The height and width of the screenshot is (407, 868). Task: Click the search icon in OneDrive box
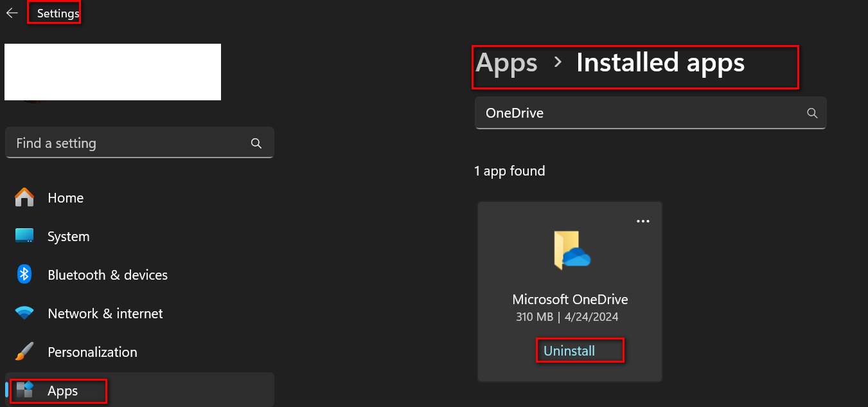(812, 113)
